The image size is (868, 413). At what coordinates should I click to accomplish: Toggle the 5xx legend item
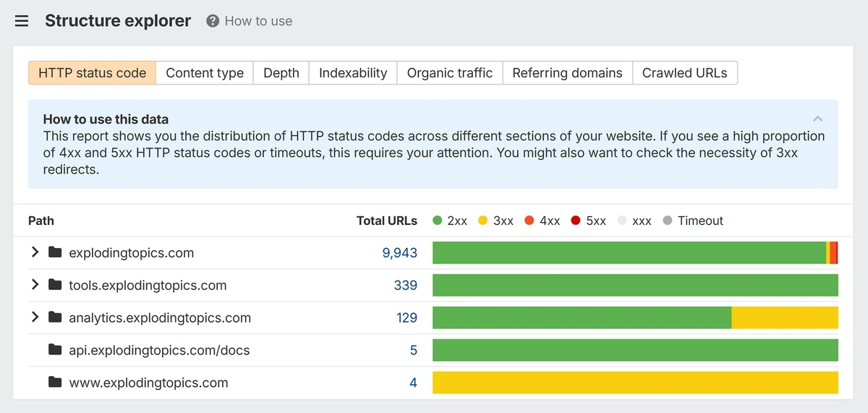(589, 221)
